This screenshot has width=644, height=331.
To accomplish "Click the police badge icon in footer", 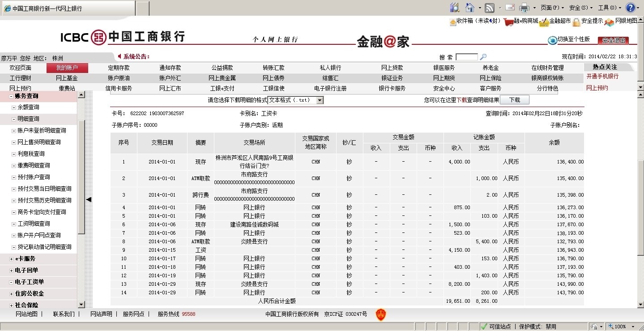I will click(381, 314).
